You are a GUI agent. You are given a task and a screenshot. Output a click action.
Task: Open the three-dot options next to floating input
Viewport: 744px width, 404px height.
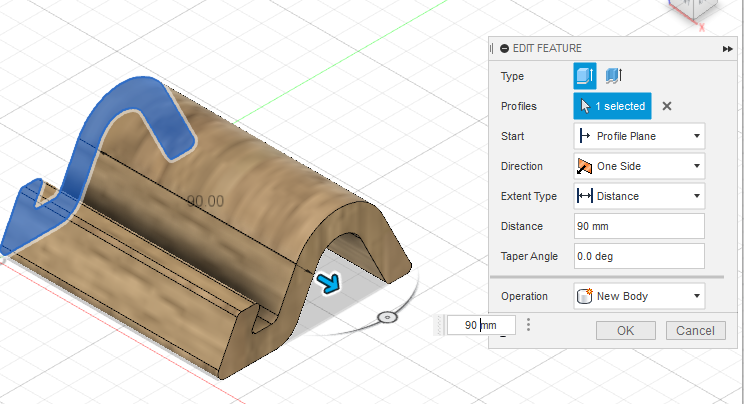tap(528, 325)
